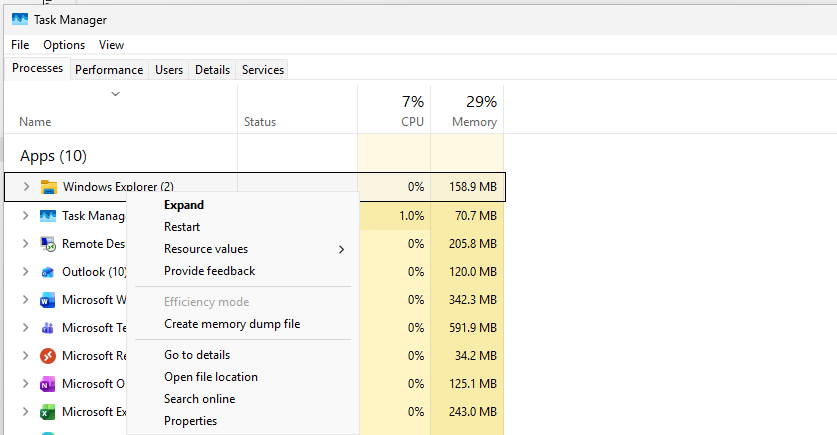This screenshot has width=837, height=435.
Task: Expand the Microsoft Remote Desktop group arrow
Action: point(25,355)
